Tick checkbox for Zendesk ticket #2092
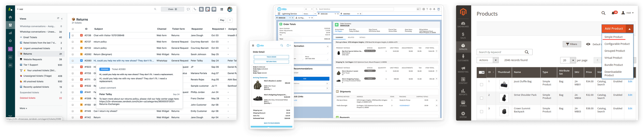The width and height of the screenshot is (644, 139). [x=73, y=54]
